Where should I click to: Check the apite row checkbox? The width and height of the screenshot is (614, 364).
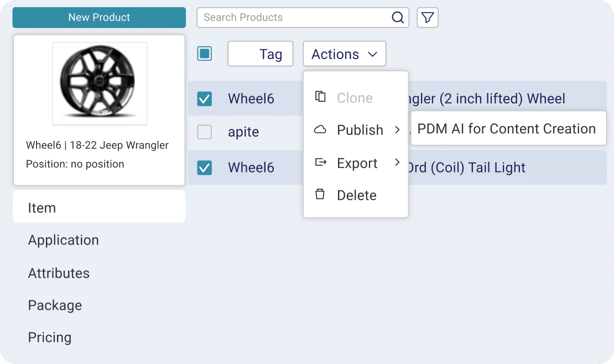coord(205,132)
